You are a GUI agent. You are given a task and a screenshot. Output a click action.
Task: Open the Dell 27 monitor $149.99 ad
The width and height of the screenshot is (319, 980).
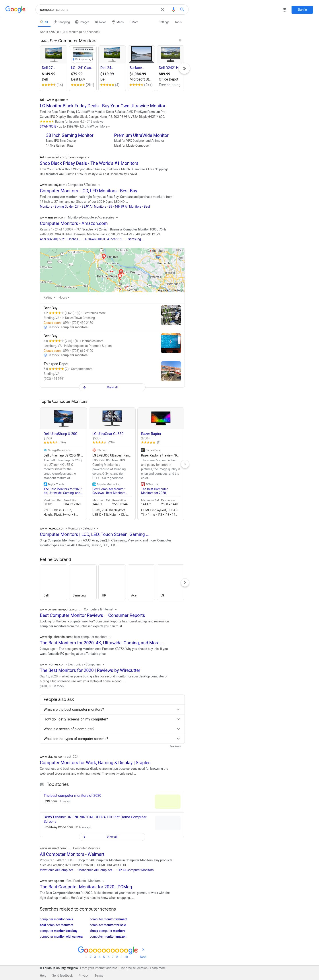tap(54, 69)
